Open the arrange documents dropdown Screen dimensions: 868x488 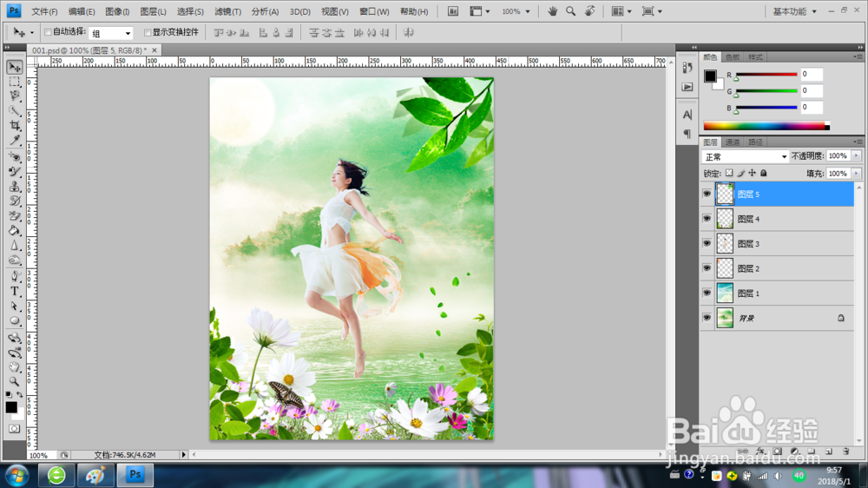tap(621, 11)
